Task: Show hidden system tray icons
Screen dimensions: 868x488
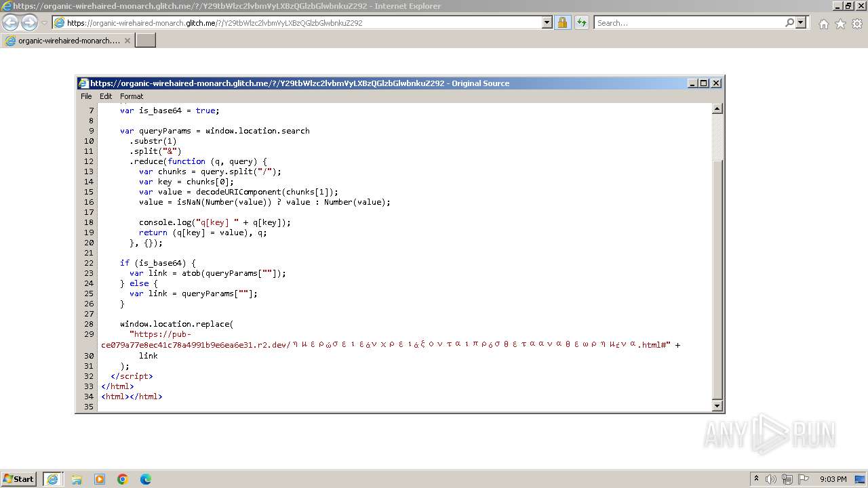Action: point(756,479)
